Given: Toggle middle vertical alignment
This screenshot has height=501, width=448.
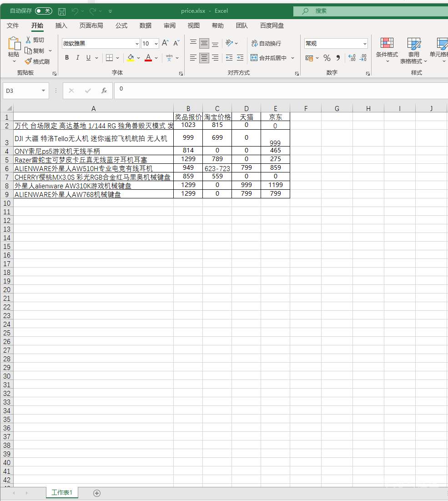Looking at the screenshot, I should pyautogui.click(x=204, y=43).
